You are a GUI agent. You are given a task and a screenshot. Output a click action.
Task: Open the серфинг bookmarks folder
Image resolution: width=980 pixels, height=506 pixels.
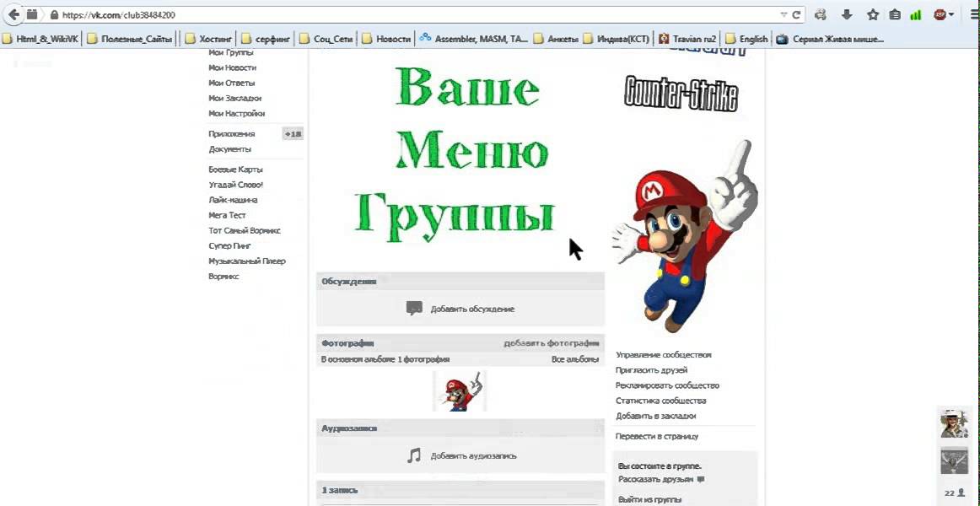click(267, 39)
